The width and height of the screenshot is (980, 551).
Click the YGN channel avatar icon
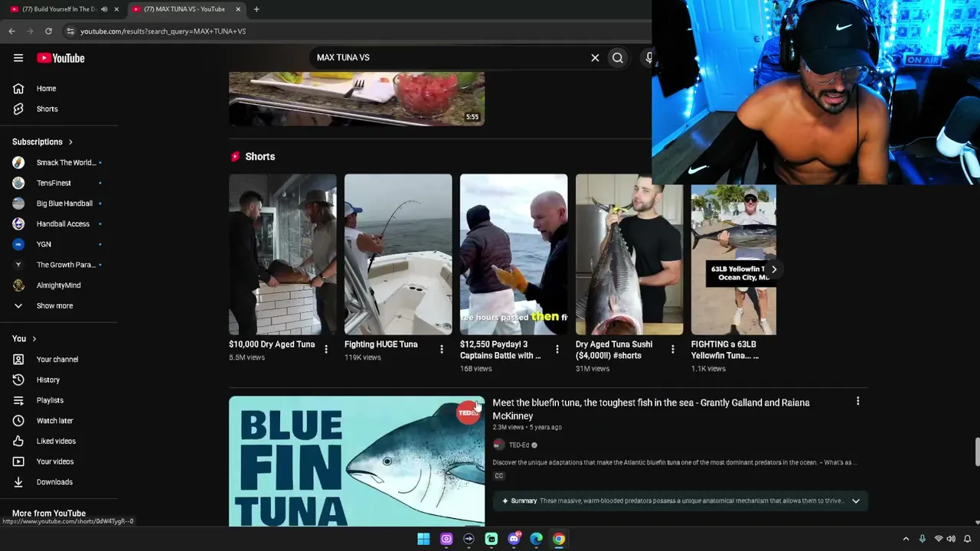(x=18, y=244)
